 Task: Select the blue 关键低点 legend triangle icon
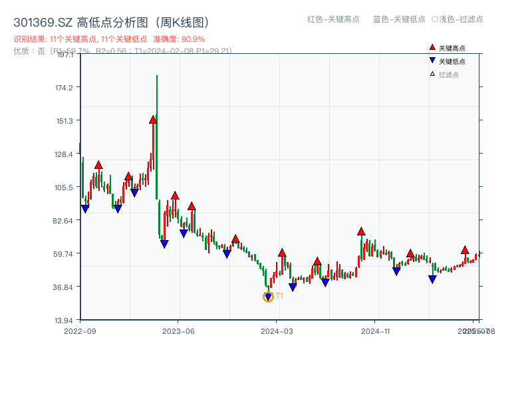click(432, 60)
